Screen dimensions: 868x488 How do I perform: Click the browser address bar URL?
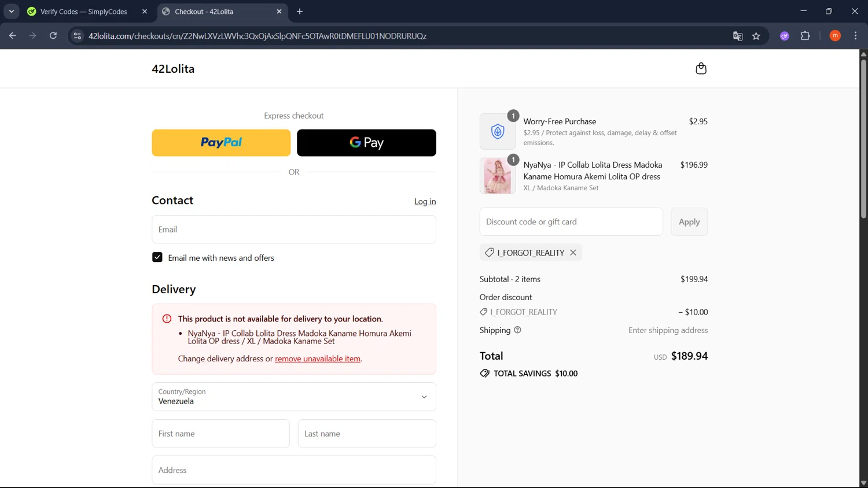(x=258, y=36)
